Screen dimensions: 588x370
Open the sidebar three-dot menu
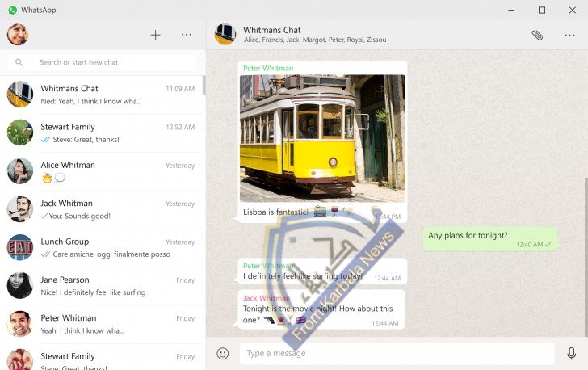point(187,35)
